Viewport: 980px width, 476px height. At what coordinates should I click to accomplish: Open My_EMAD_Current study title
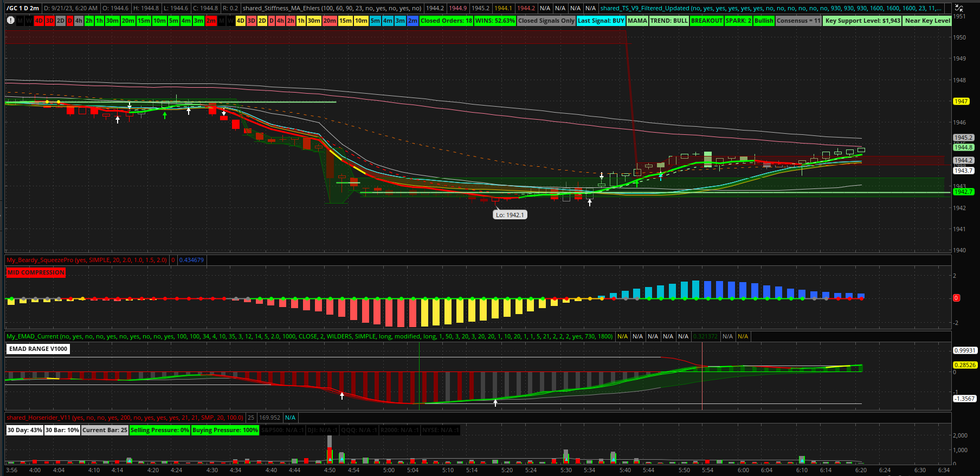point(309,336)
